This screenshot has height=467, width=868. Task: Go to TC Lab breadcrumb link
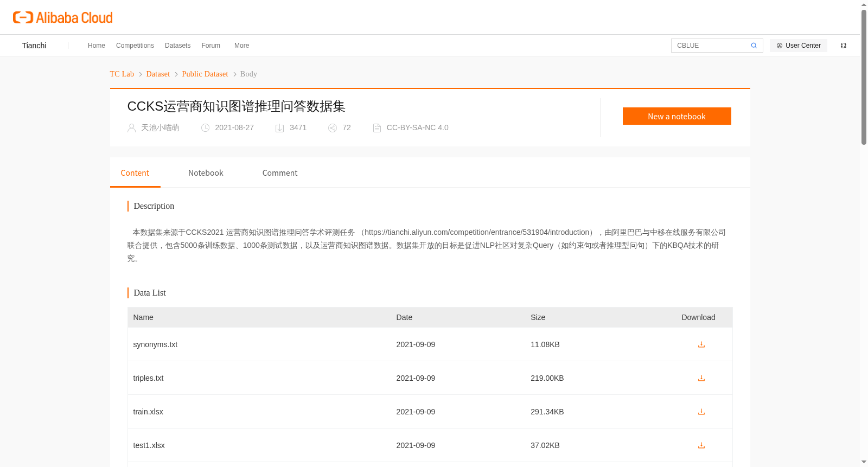[x=122, y=74]
